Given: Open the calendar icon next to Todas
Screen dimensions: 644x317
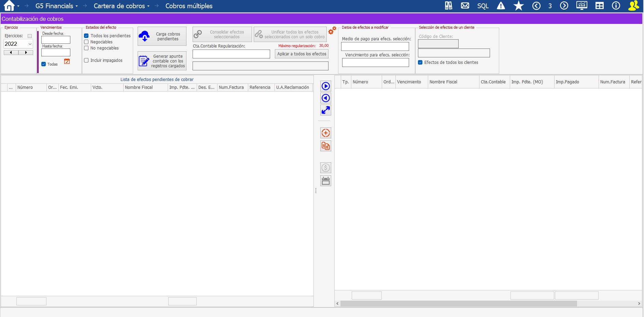Looking at the screenshot, I should click(x=67, y=61).
